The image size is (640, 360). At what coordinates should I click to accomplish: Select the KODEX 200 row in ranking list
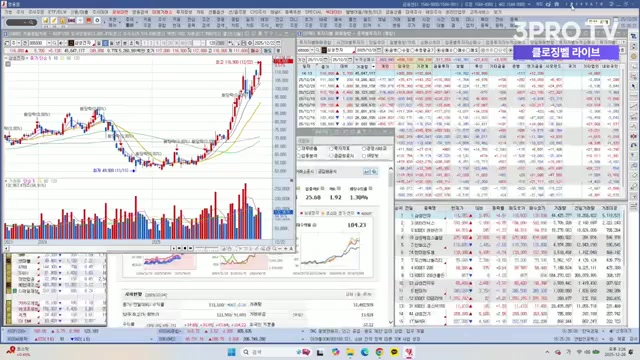(x=509, y=268)
